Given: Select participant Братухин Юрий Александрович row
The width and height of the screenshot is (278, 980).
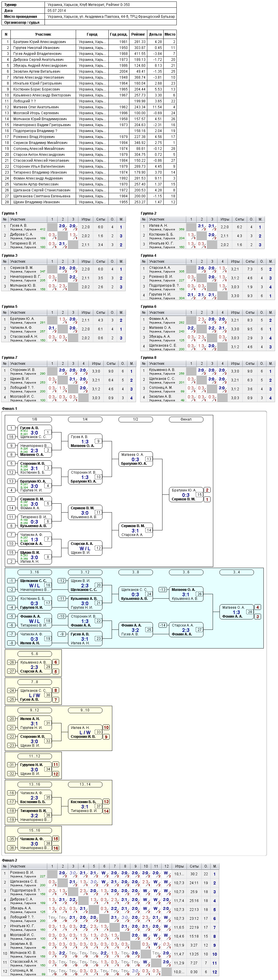Looking at the screenshot, I should click(89, 42).
